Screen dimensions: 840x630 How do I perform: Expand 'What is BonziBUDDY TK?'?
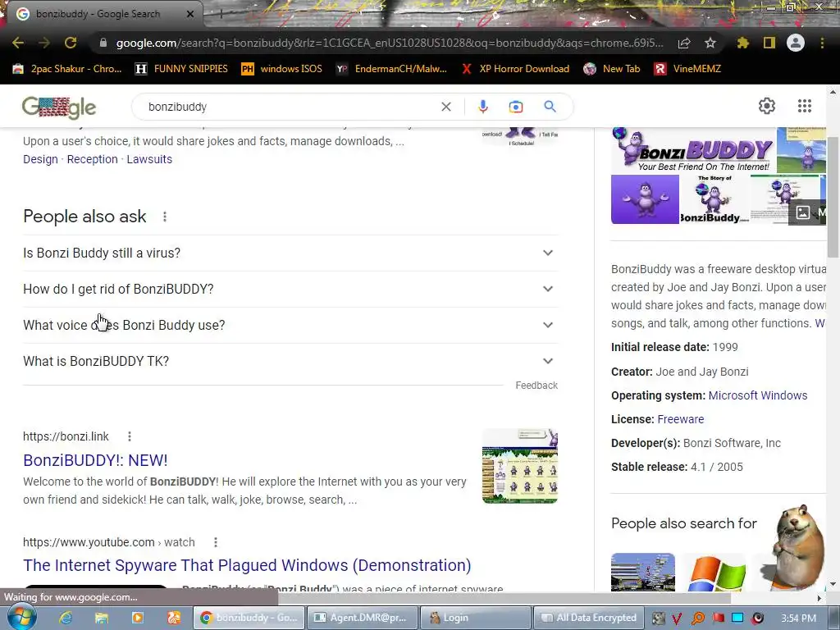click(x=290, y=361)
